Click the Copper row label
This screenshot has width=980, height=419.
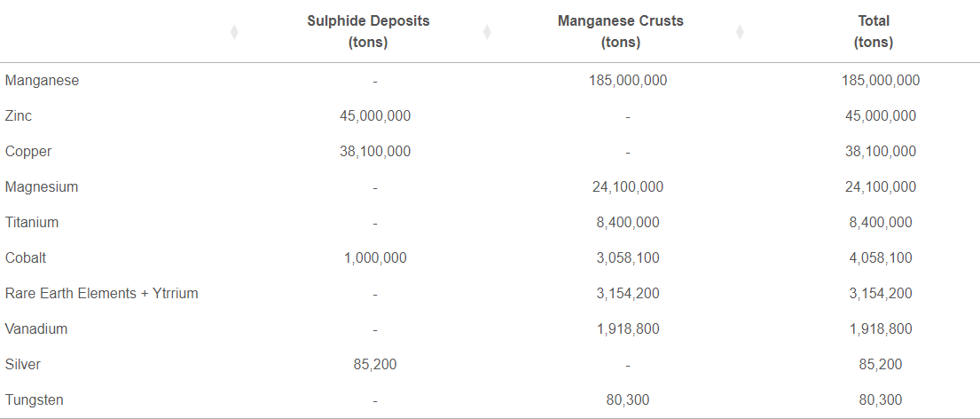pos(28,151)
